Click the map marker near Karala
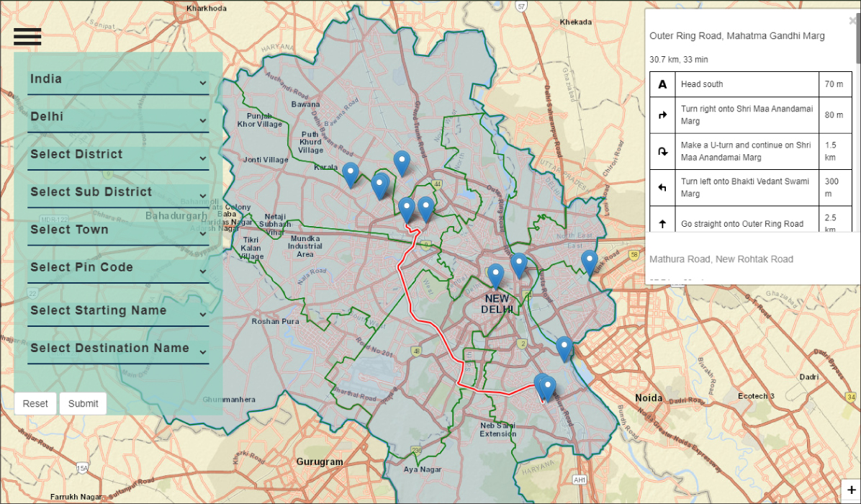The height and width of the screenshot is (504, 861). point(351,174)
